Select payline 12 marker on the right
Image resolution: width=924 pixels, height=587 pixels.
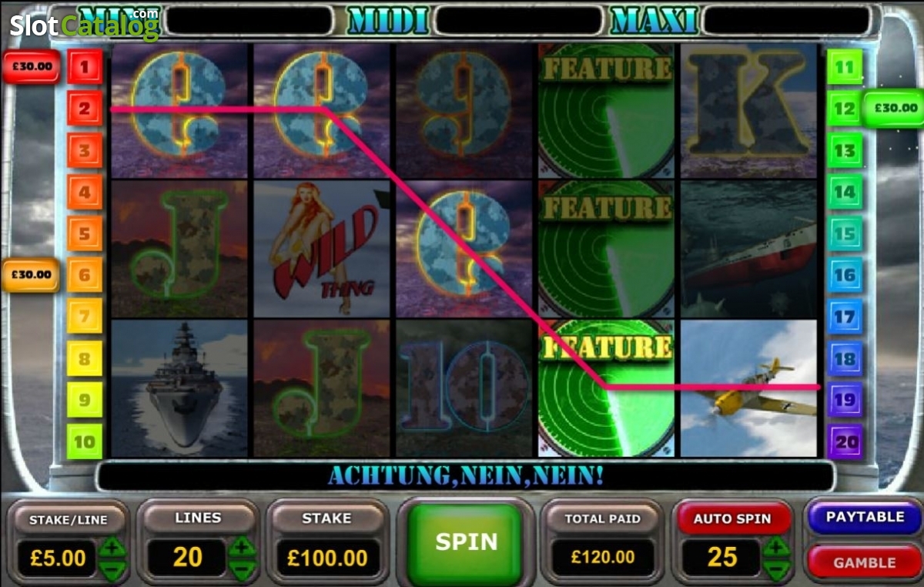[x=844, y=109]
